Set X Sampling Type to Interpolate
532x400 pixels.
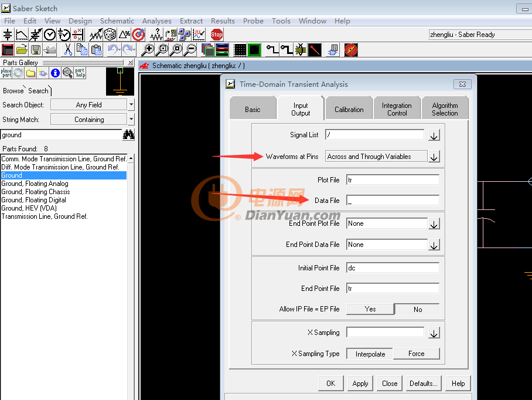(x=370, y=354)
